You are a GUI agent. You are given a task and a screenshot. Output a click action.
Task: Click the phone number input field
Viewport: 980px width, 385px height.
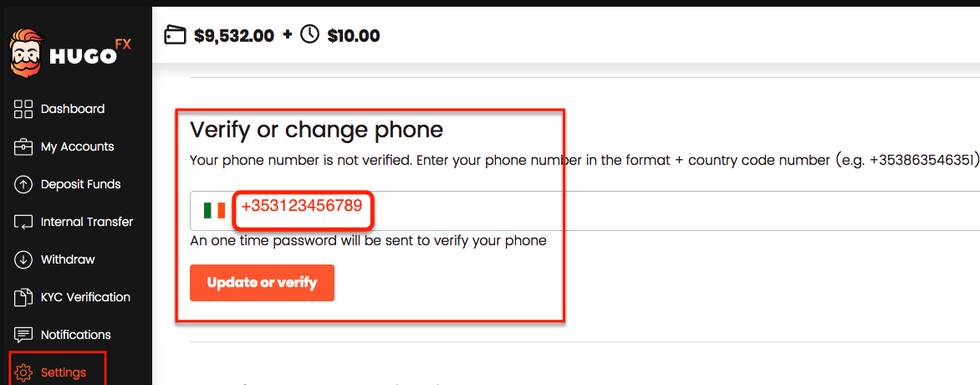click(585, 211)
